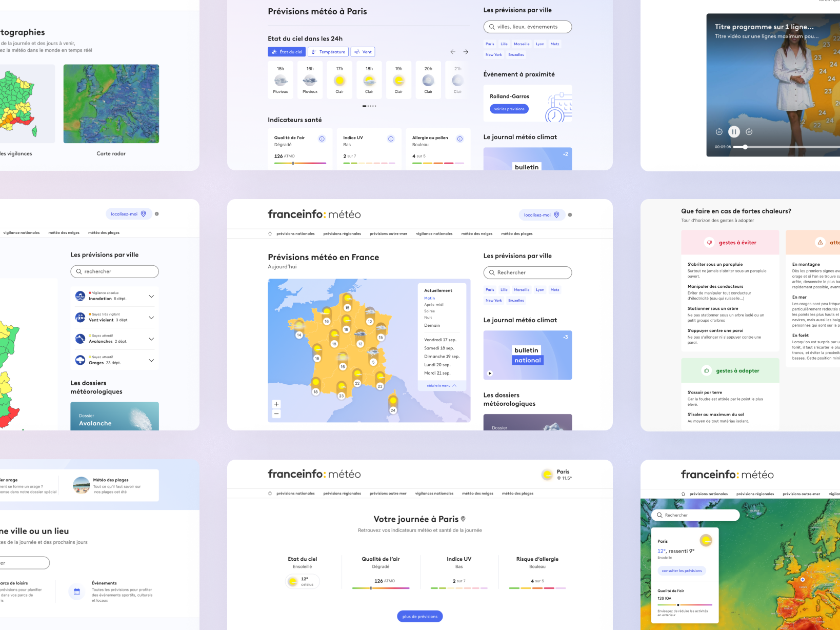Select Matin in the Actuellement menu
The height and width of the screenshot is (630, 840).
pos(430,298)
